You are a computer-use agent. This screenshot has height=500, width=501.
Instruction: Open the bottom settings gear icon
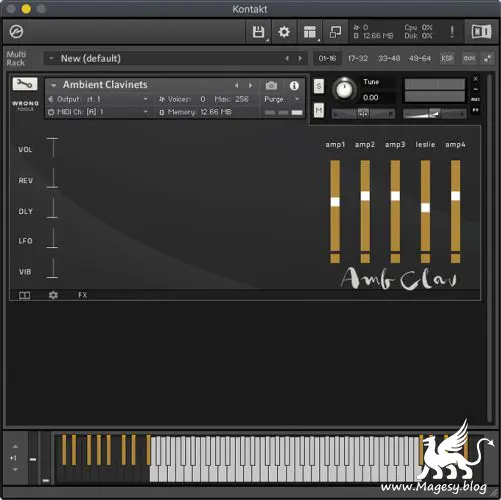pos(53,295)
